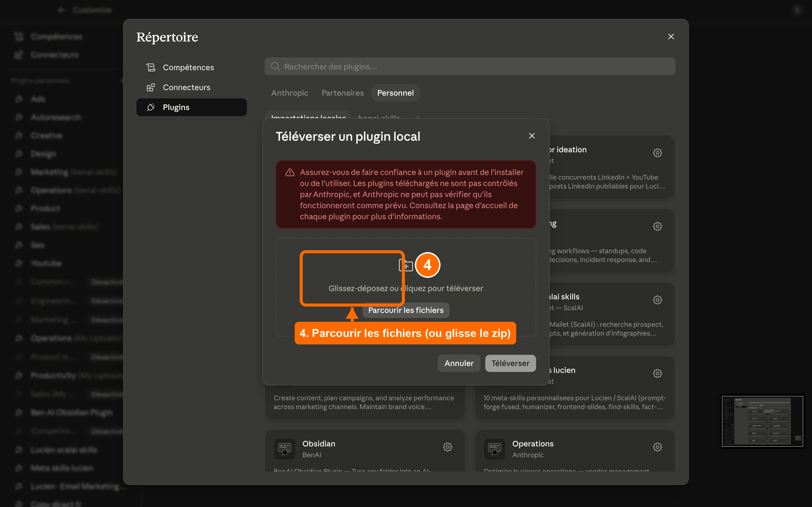Open the Obsidian plugin title

[318, 444]
